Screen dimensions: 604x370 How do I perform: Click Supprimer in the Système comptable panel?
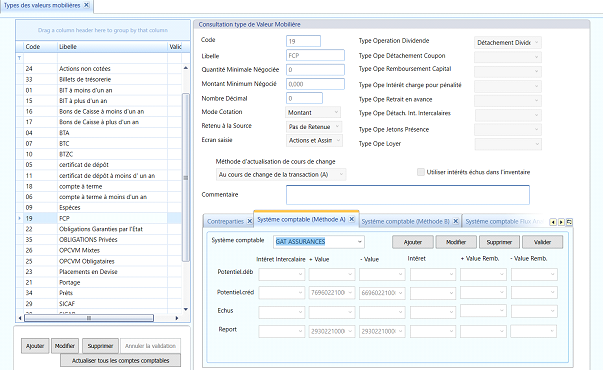[x=499, y=242]
